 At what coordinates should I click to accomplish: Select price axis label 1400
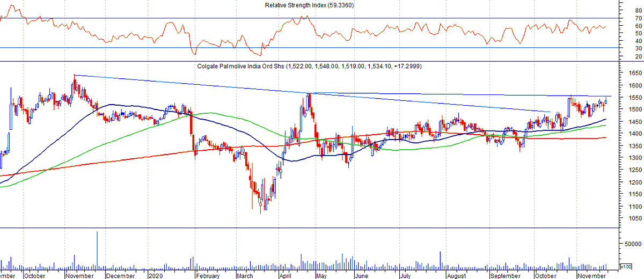coord(635,134)
